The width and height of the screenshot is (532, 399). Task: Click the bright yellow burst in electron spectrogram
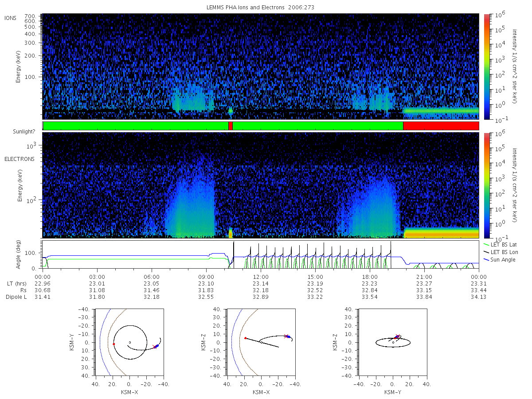pyautogui.click(x=231, y=233)
